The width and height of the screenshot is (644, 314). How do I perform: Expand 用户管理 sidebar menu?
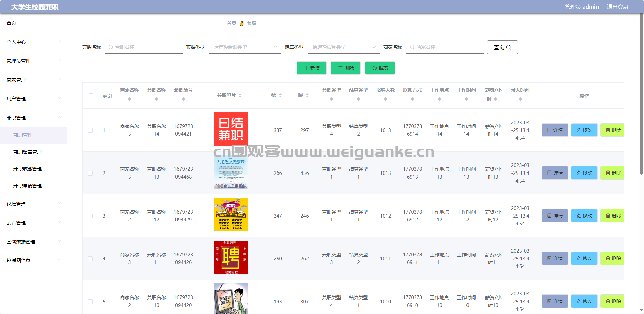[x=34, y=99]
